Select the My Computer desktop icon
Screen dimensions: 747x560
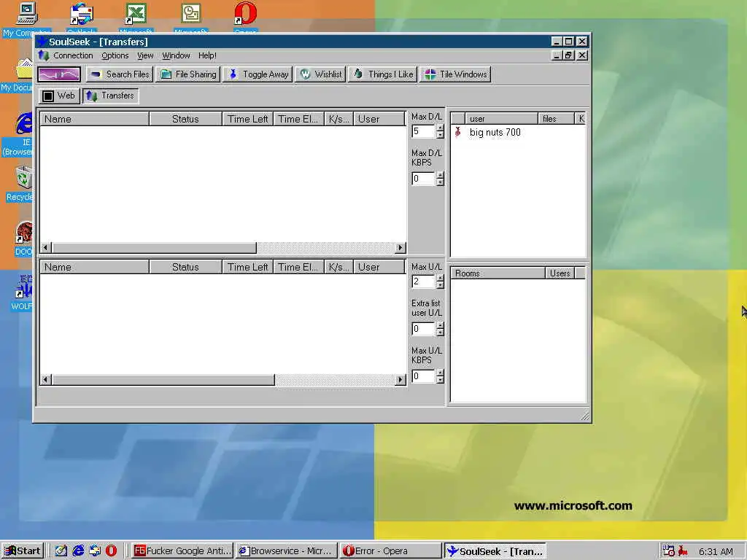[x=26, y=20]
